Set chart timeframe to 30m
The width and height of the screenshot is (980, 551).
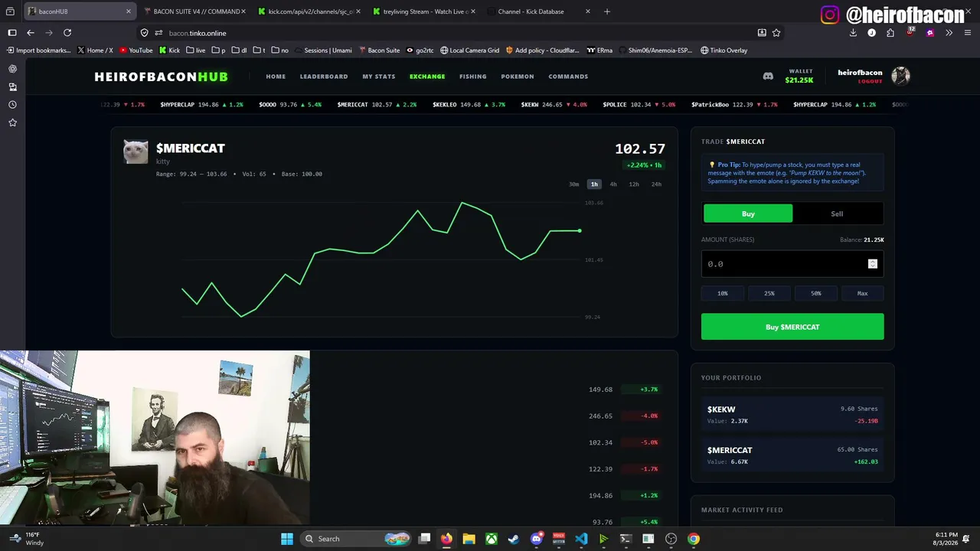point(573,184)
